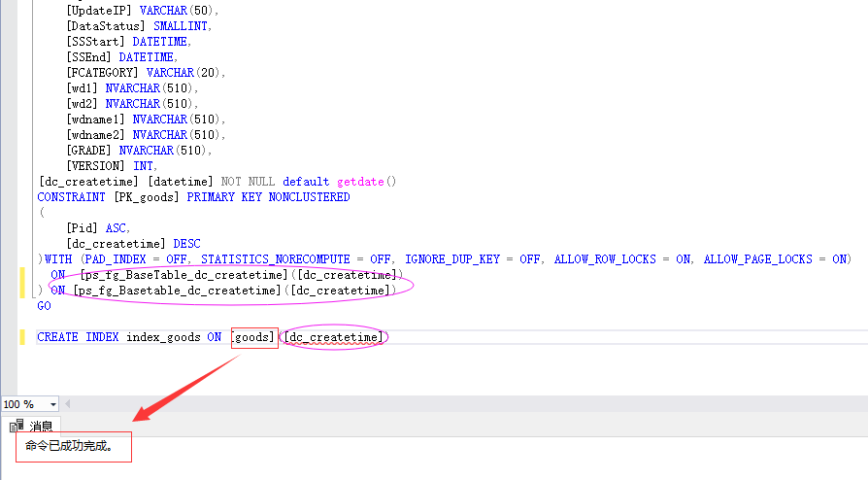Screen dimensions: 868x480
Task: Click [FCATEGORY] column name
Action: 102,73
